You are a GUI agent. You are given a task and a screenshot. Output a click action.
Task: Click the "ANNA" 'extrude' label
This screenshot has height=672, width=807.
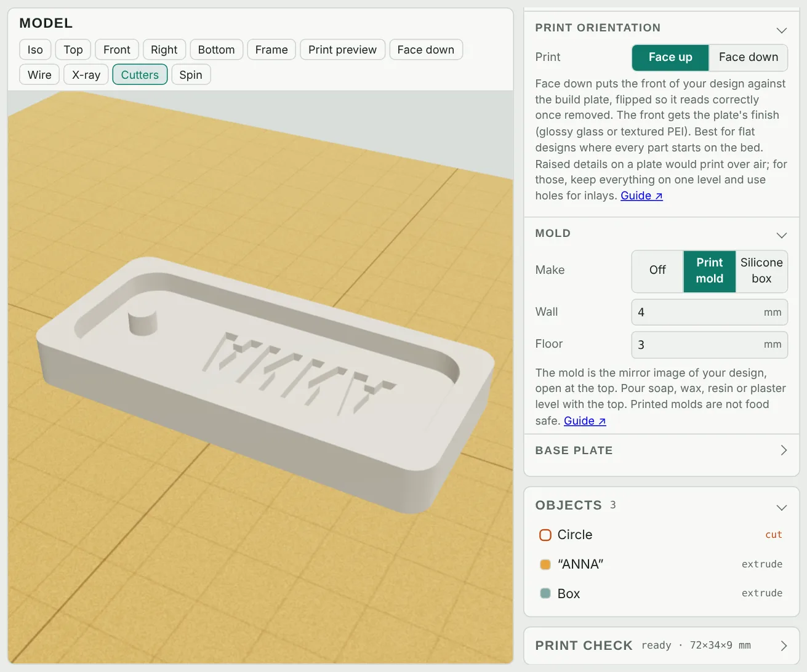762,564
